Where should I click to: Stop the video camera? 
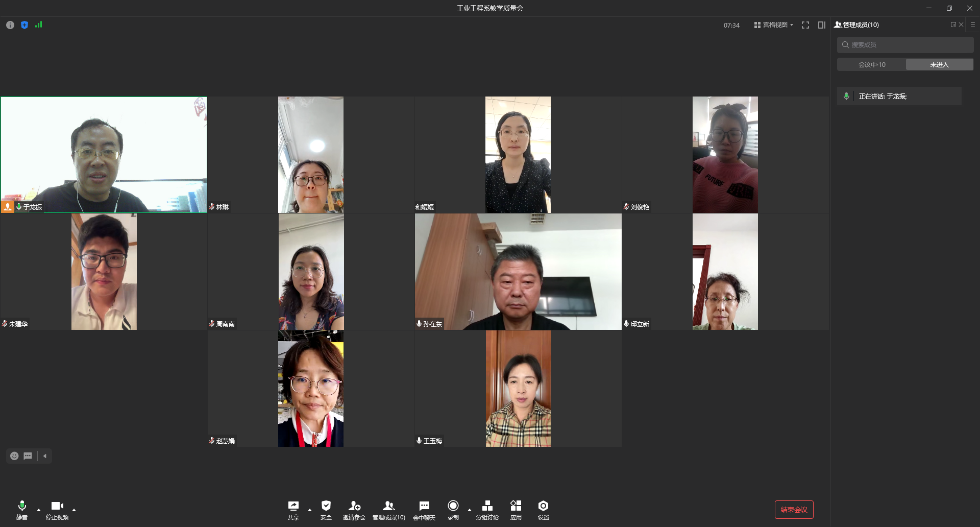tap(57, 509)
